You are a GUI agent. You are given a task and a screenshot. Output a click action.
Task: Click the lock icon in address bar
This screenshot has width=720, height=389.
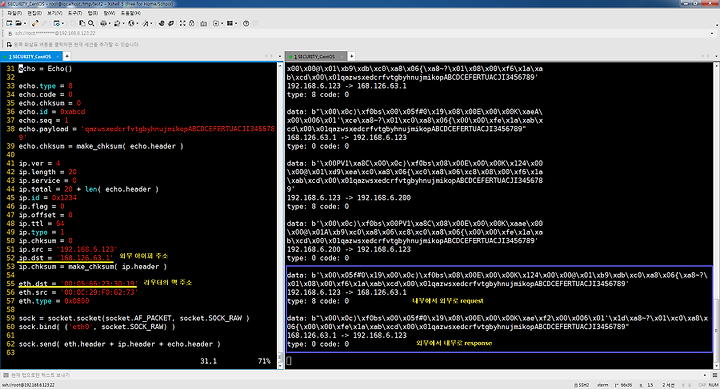click(10, 34)
